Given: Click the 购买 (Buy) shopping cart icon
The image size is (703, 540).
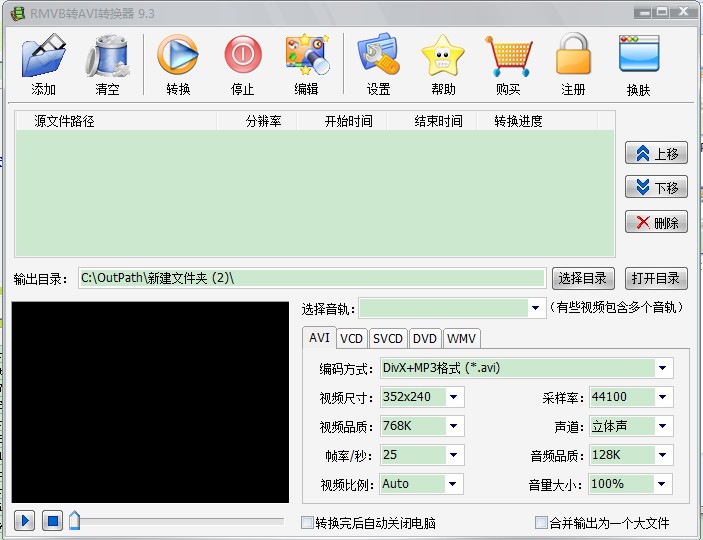Looking at the screenshot, I should tap(508, 56).
